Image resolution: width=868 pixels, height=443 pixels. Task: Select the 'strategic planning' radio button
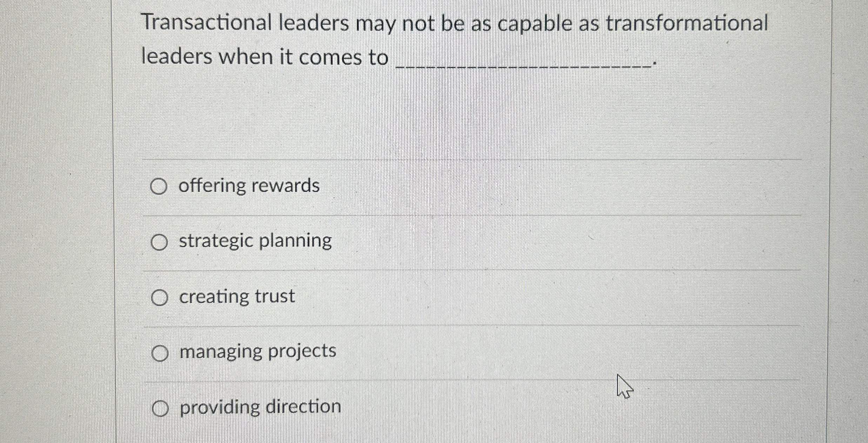(x=160, y=242)
